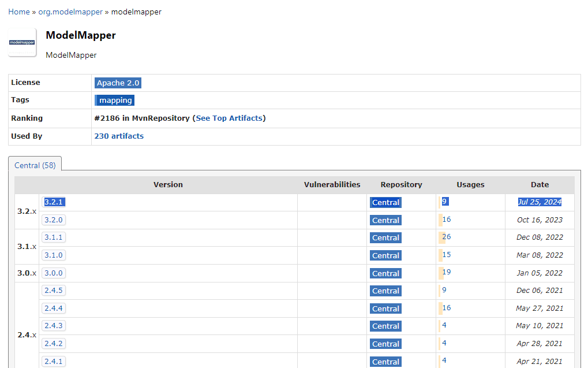
Task: Open version 3.1.0
Action: [54, 255]
